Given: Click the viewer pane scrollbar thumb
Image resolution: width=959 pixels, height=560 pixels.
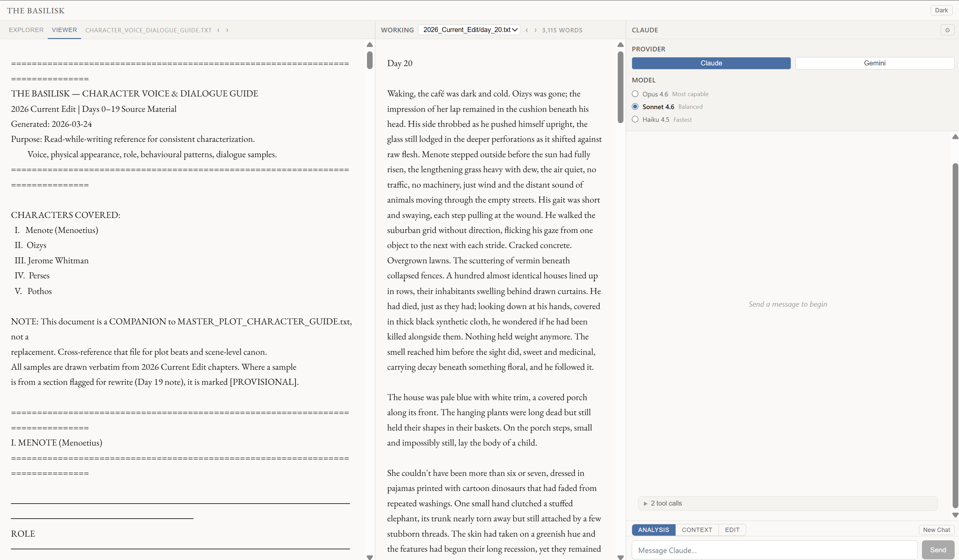Looking at the screenshot, I should 370,60.
